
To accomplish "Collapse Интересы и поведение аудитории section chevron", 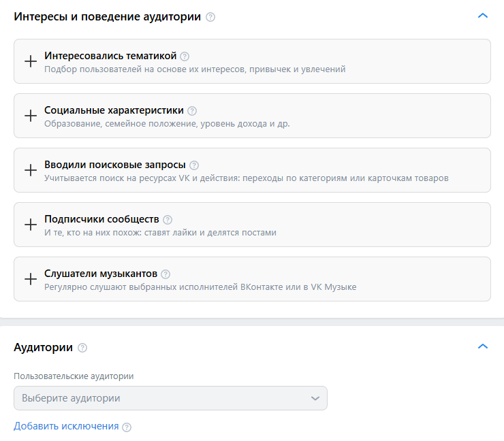I will tap(483, 16).
